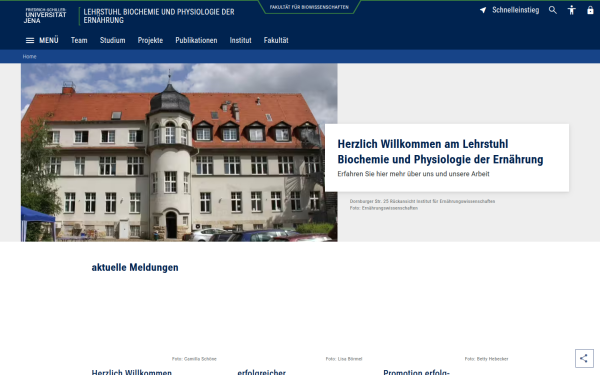The width and height of the screenshot is (600, 375).
Task: Click 'Erfahren Sie hier mehr über uns' text
Action: pos(413,174)
